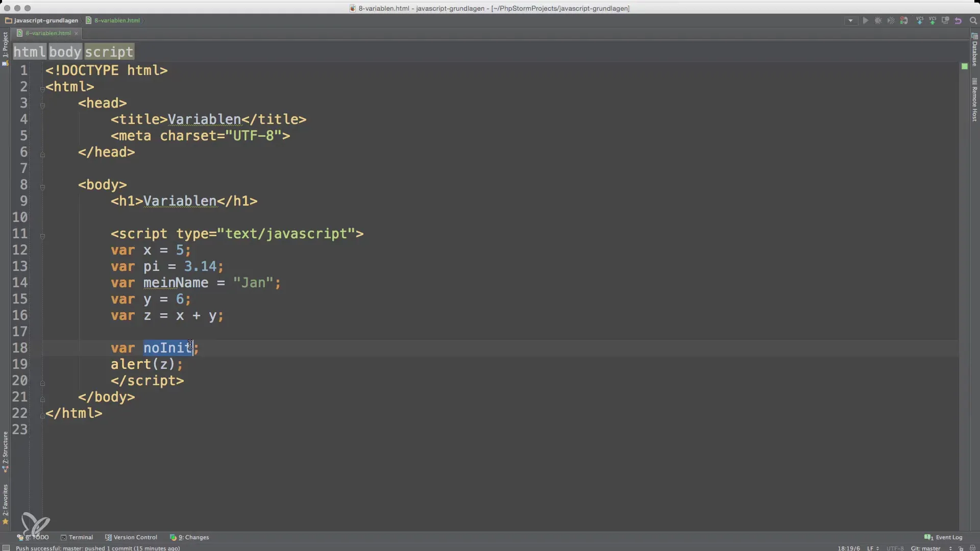
Task: Click the "Jan" string literal
Action: (253, 283)
